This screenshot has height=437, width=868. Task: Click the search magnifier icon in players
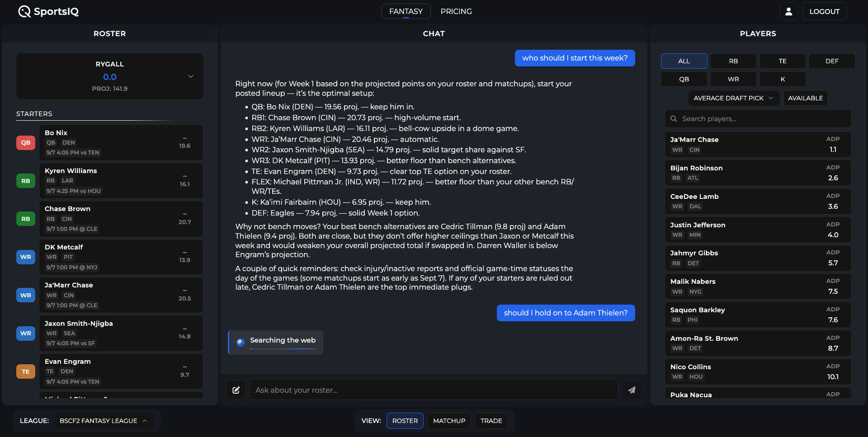pos(674,119)
